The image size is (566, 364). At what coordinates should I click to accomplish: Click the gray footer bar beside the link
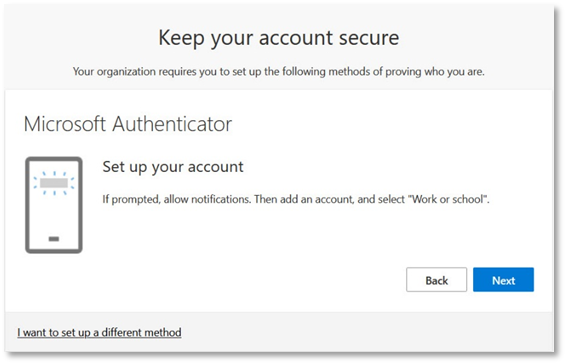click(361, 332)
